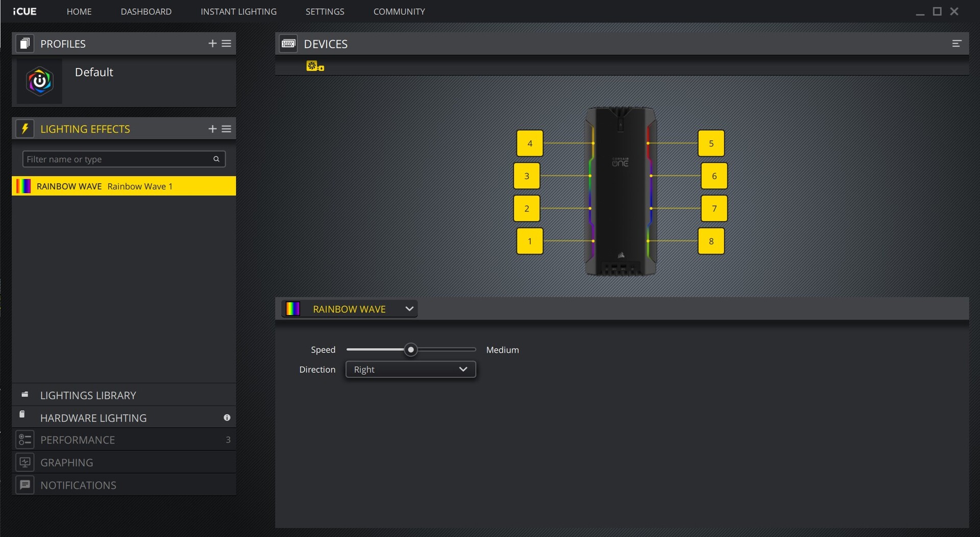
Task: Select lighting zone 1
Action: click(x=530, y=241)
